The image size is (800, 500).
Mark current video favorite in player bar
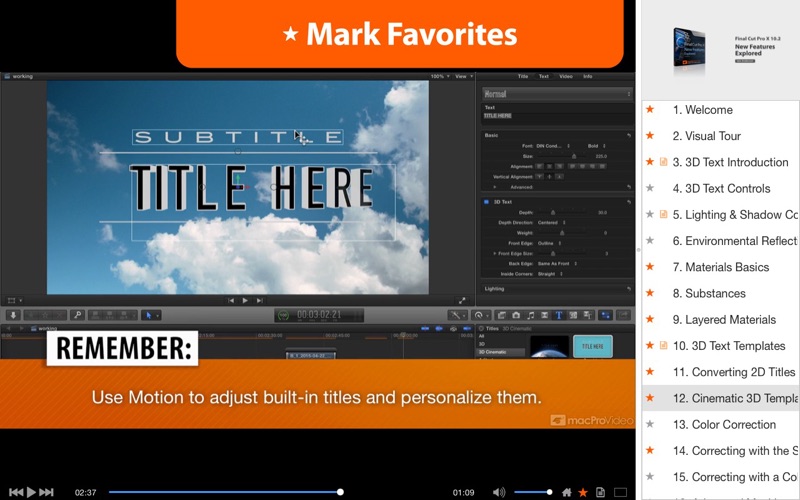point(583,492)
